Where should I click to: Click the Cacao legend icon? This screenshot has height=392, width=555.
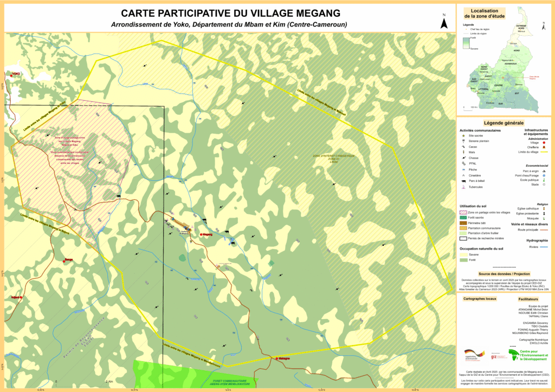(463, 146)
